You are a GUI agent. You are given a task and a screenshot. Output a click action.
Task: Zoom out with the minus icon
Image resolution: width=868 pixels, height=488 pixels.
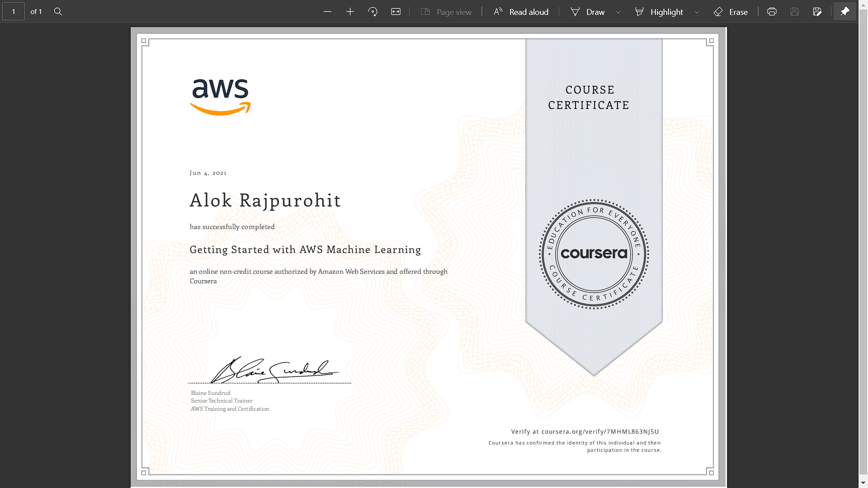328,12
